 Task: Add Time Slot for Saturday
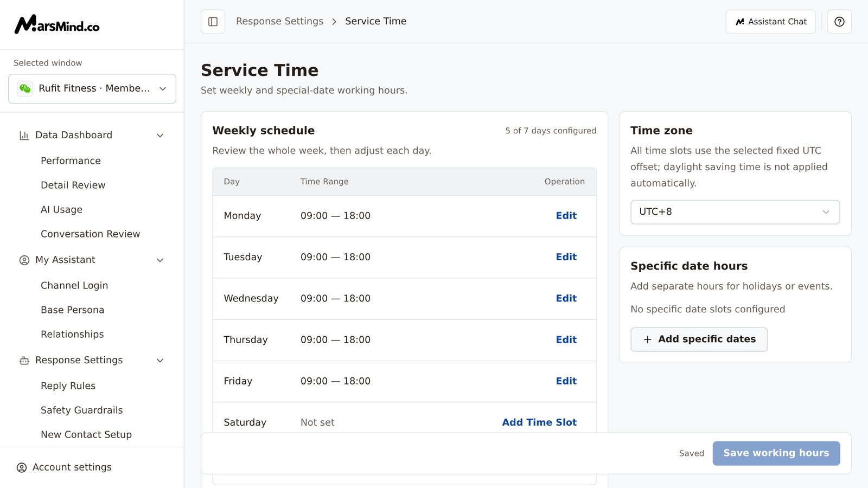(539, 422)
